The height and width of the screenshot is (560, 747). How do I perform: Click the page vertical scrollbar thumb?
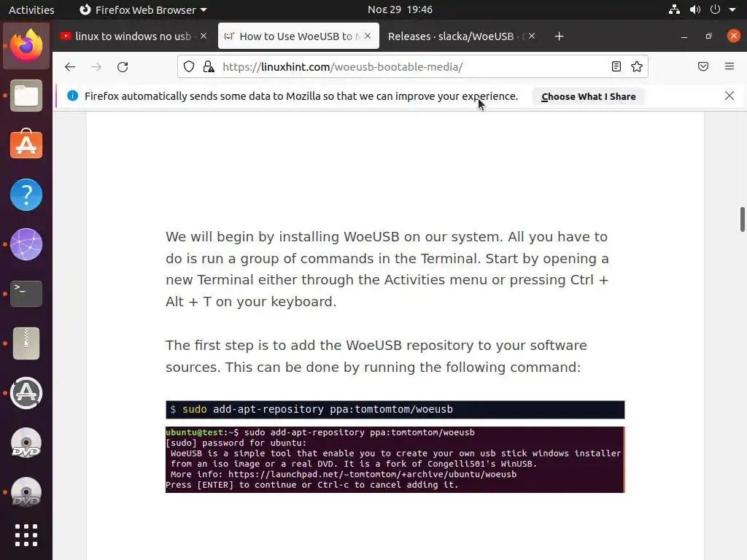click(742, 219)
